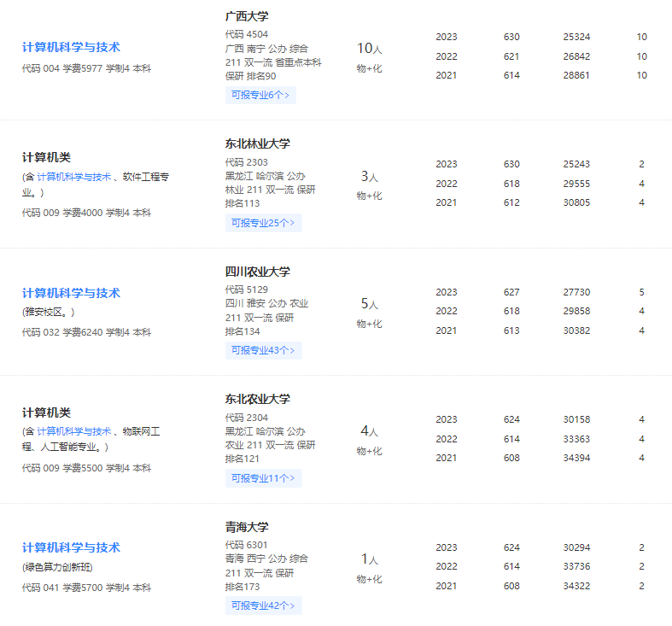672x626 pixels.
Task: Click 代码 2303 text under 东北林业大学
Action: click(247, 162)
